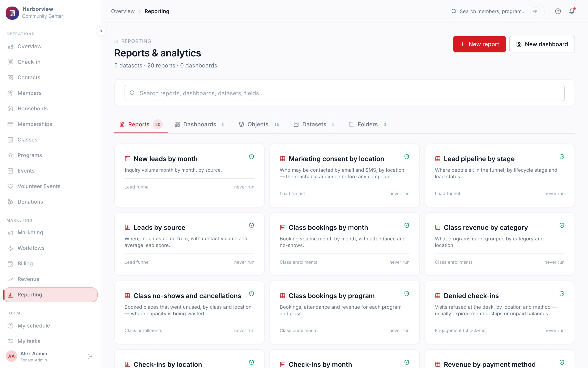
Task: Click the Billing wallet icon
Action: [10, 264]
